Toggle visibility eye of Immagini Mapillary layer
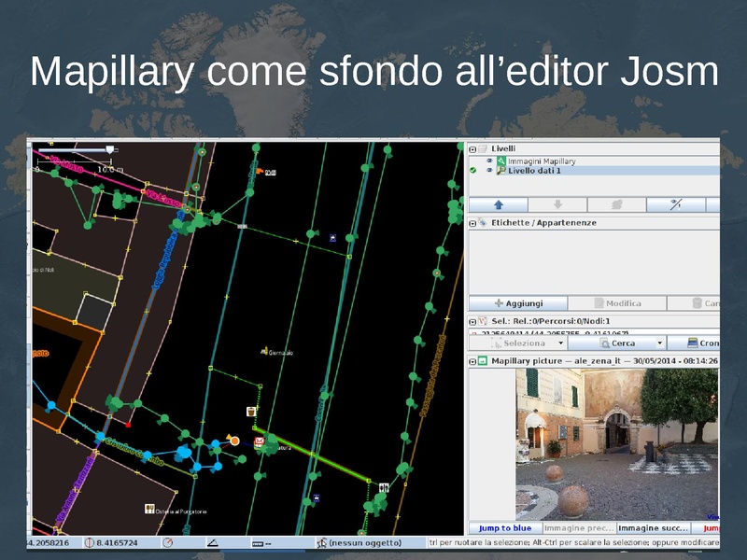This screenshot has height=560, width=747. [488, 161]
